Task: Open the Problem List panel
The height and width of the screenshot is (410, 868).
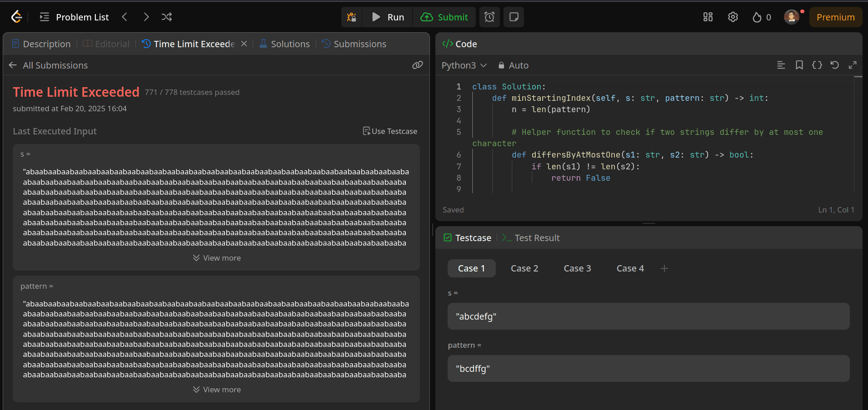Action: 75,17
